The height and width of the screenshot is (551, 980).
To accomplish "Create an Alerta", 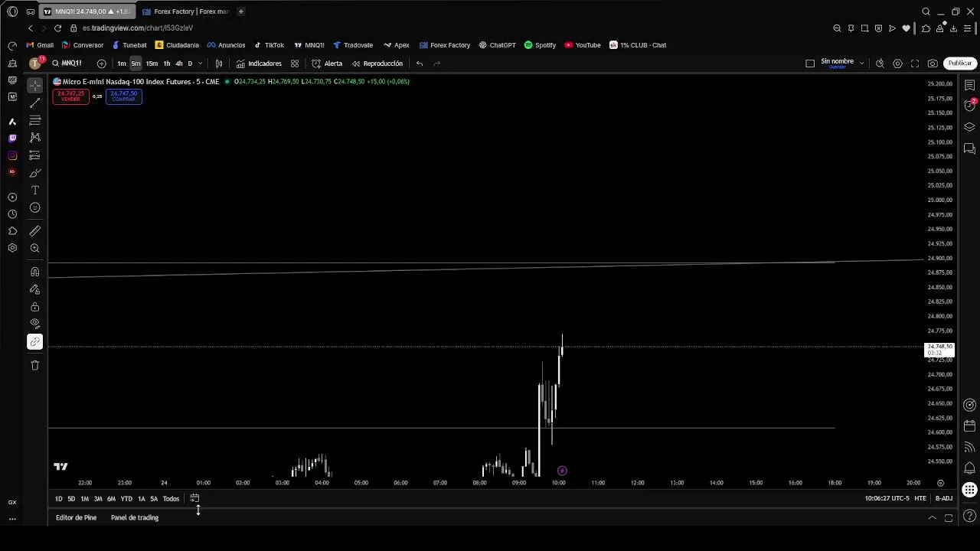I will pos(327,64).
